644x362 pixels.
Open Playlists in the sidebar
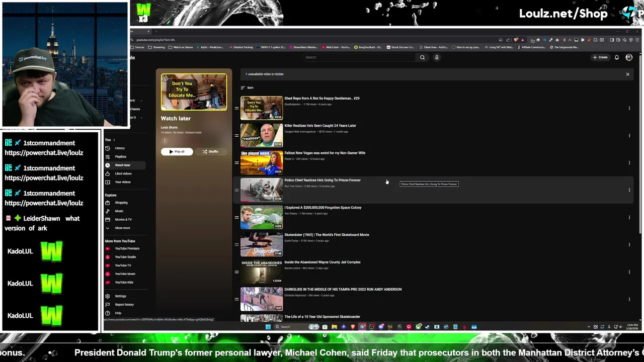pos(120,157)
